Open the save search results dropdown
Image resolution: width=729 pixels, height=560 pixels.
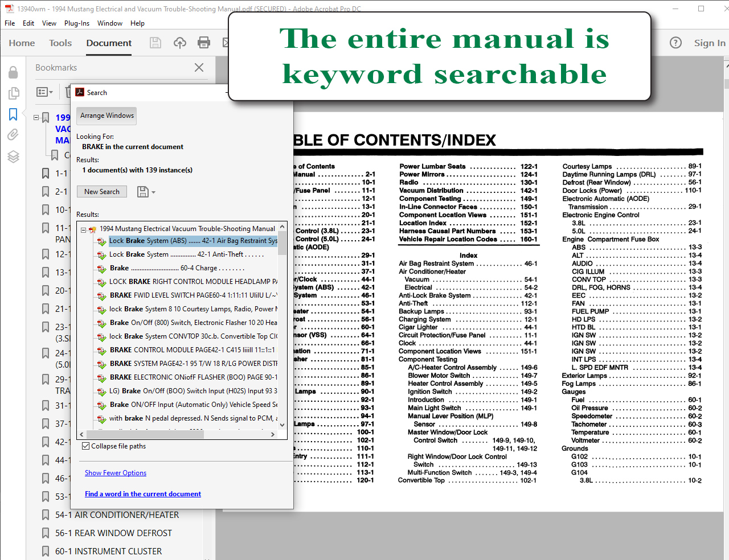click(x=146, y=192)
